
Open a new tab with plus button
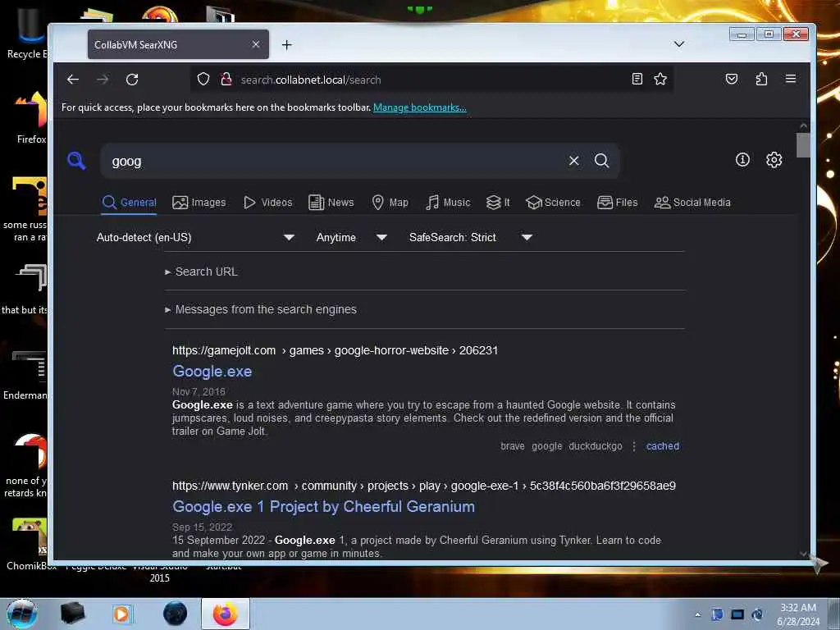[286, 45]
